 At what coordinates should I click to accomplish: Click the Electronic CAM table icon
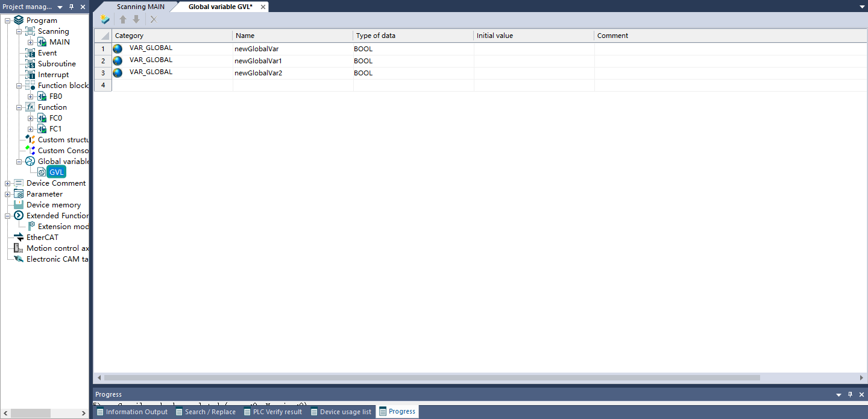[19, 259]
